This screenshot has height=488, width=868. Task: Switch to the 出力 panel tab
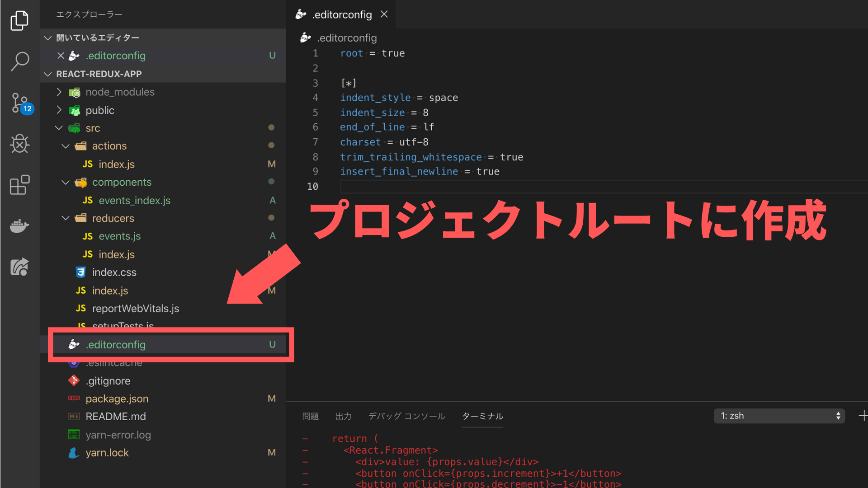pos(344,416)
